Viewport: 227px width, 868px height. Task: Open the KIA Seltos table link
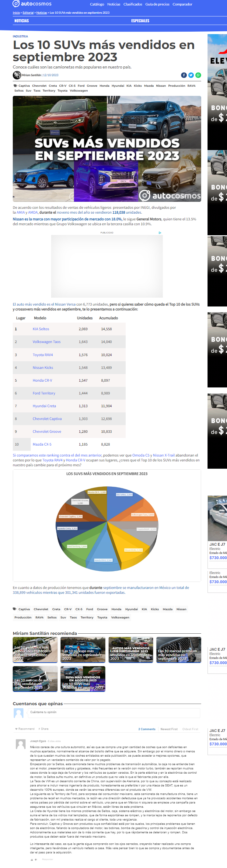[x=41, y=329]
